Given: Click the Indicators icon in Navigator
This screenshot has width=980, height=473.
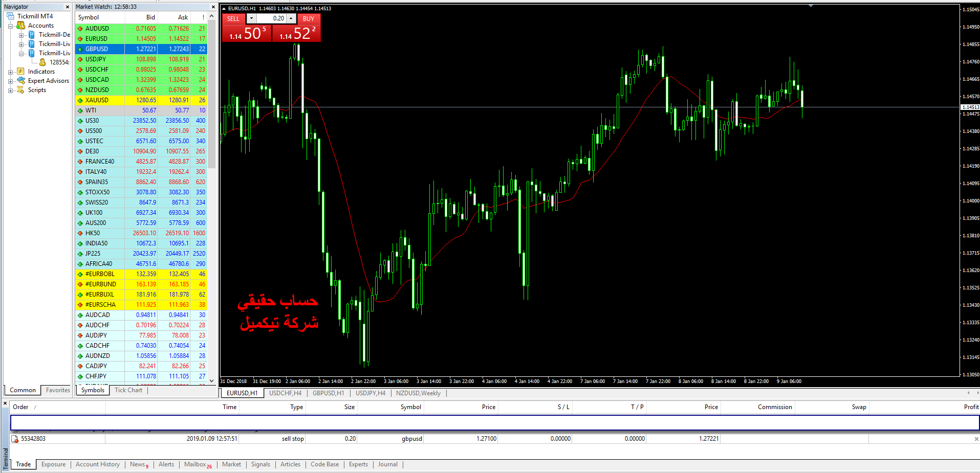Looking at the screenshot, I should tap(20, 72).
